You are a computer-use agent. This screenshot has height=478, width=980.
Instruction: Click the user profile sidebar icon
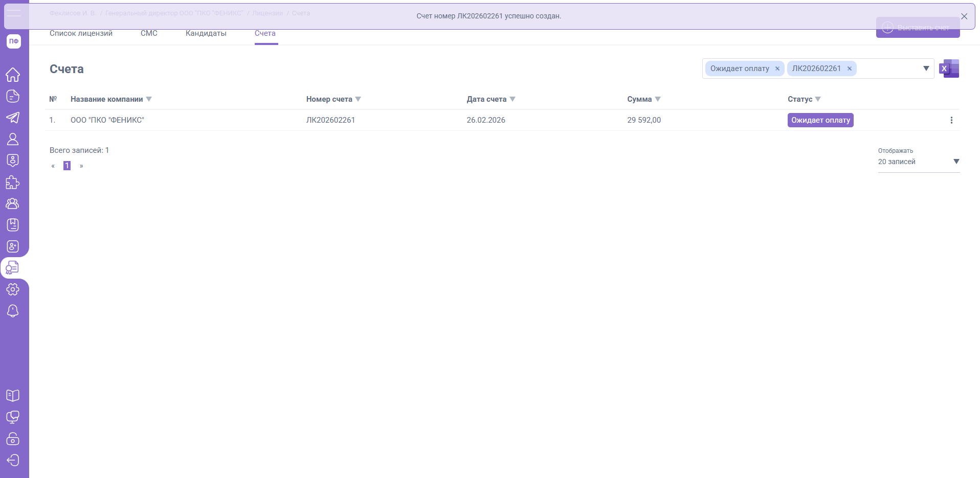pos(13,139)
